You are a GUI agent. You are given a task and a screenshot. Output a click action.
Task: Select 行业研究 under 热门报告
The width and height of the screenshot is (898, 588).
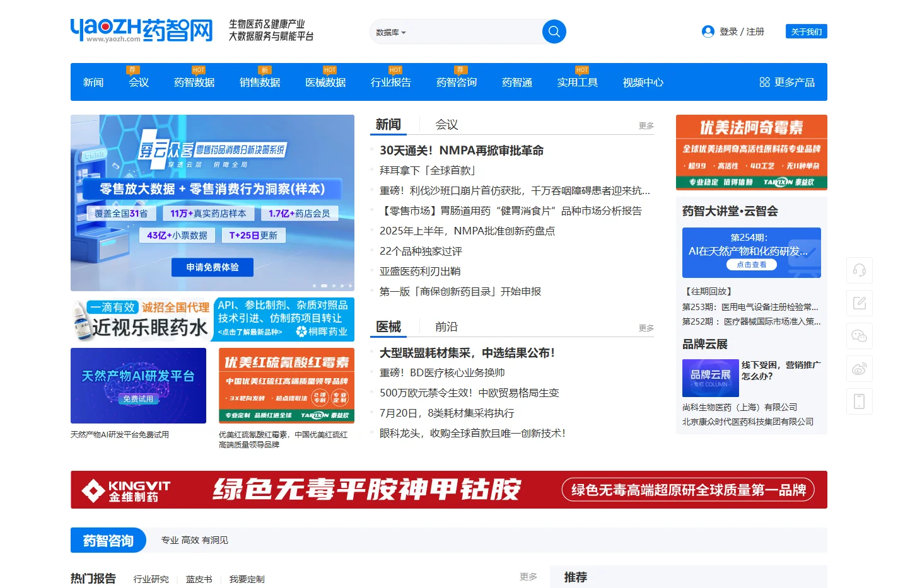pos(151,579)
